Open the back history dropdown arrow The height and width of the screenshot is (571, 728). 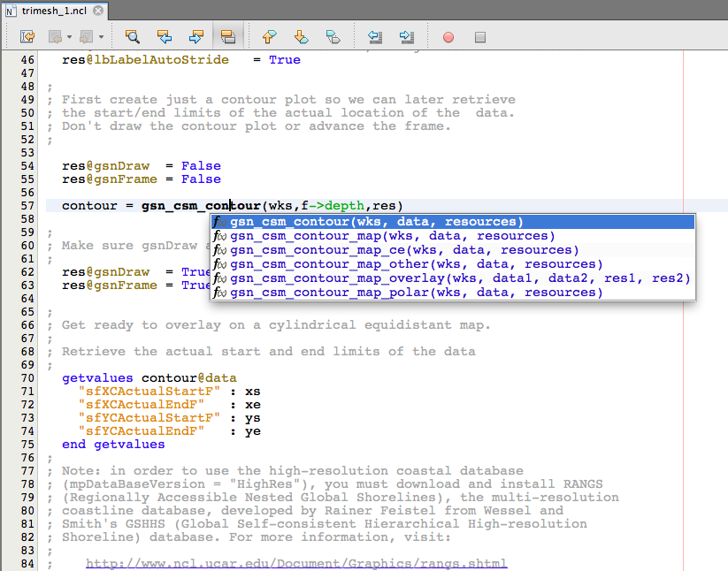pos(69,37)
